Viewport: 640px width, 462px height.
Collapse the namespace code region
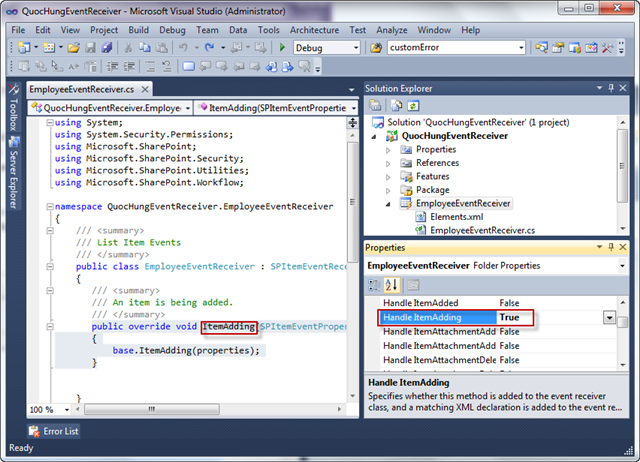(49, 207)
